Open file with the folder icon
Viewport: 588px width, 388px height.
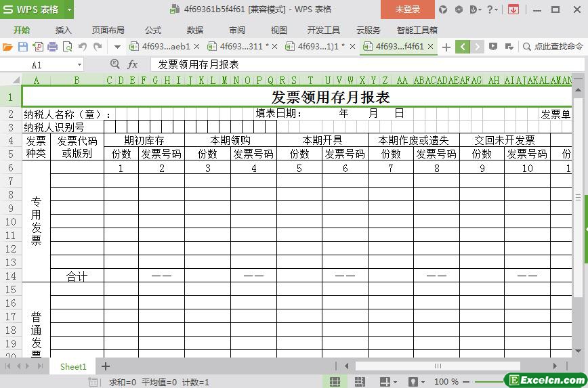click(8, 47)
